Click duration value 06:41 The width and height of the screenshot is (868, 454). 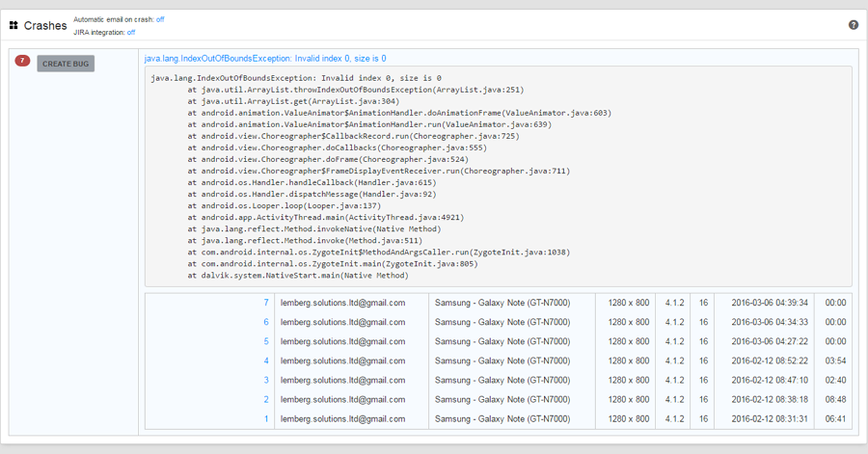[835, 419]
